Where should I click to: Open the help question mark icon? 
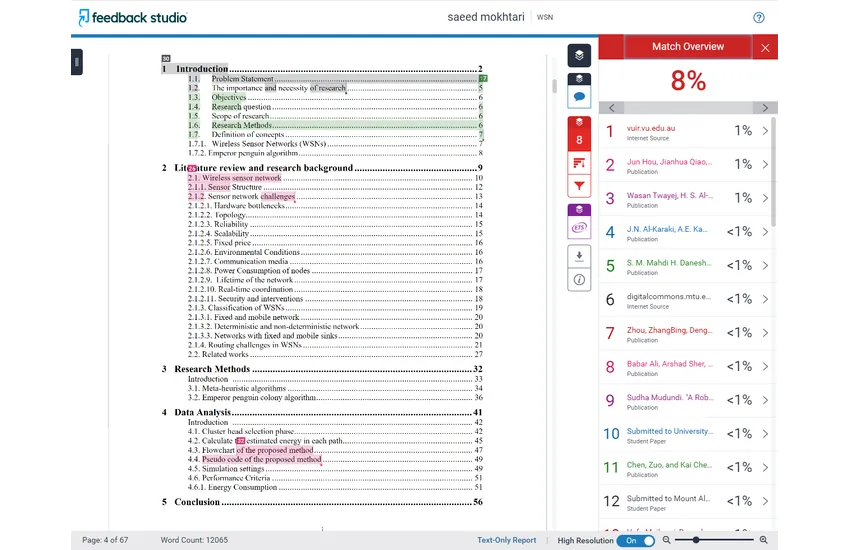(759, 17)
